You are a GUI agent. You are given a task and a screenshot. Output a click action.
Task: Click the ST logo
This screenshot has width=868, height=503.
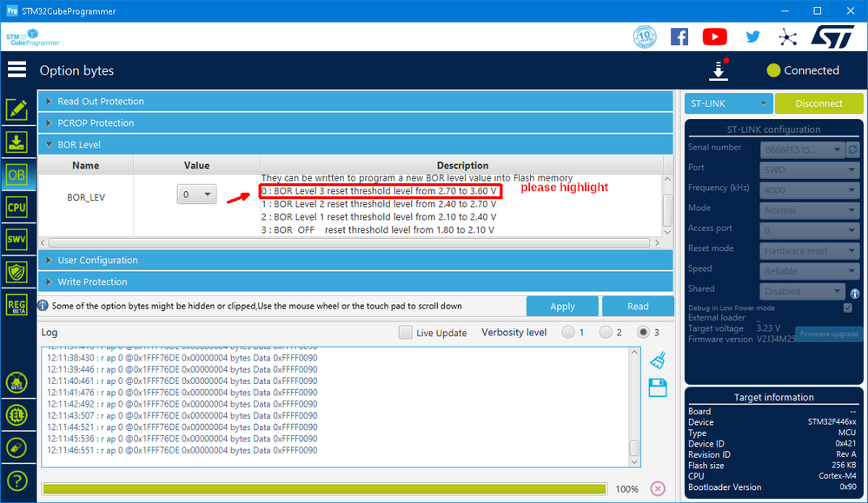pyautogui.click(x=833, y=36)
